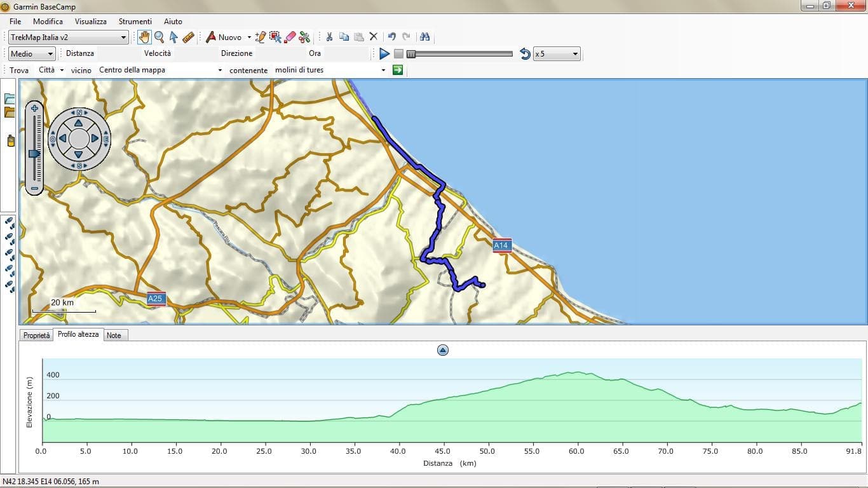
Task: Click the N compass rotation control
Action: [79, 112]
